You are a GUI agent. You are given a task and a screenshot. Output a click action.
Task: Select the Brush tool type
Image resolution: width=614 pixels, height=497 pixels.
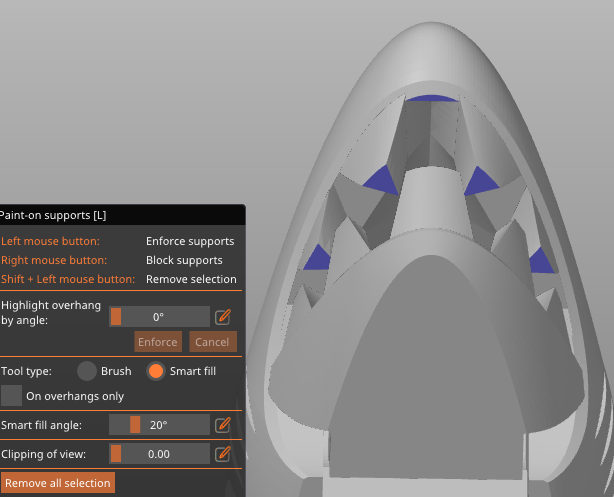pyautogui.click(x=87, y=371)
